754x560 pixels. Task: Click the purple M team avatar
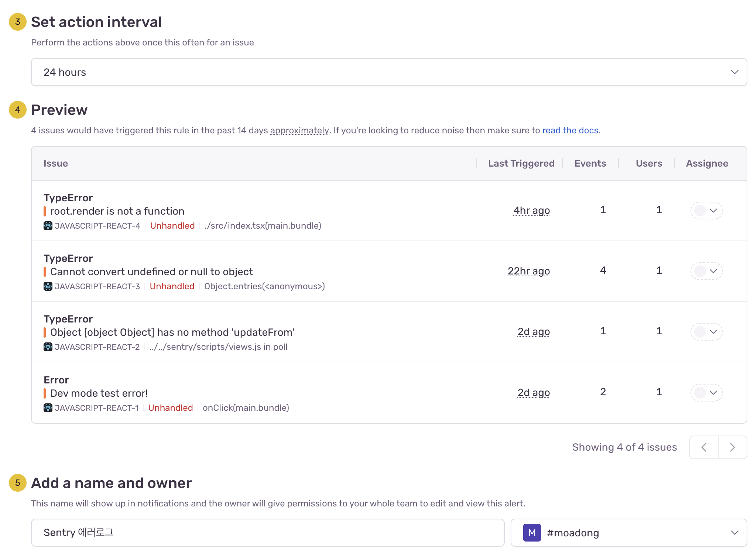[532, 533]
